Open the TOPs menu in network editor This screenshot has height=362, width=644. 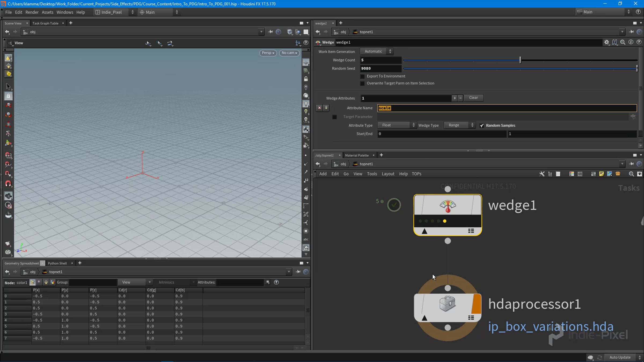tap(416, 174)
